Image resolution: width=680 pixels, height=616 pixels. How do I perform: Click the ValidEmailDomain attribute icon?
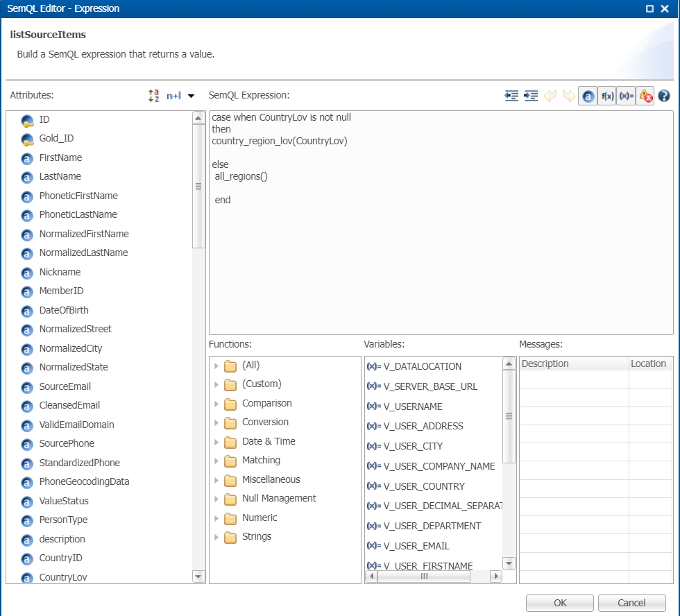27,426
